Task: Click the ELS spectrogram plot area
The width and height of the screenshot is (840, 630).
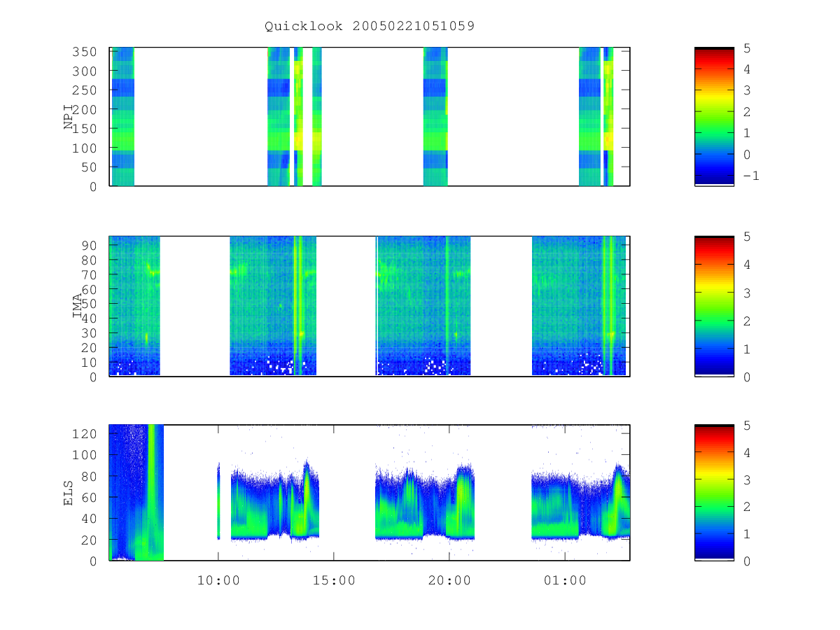Action: (370, 492)
